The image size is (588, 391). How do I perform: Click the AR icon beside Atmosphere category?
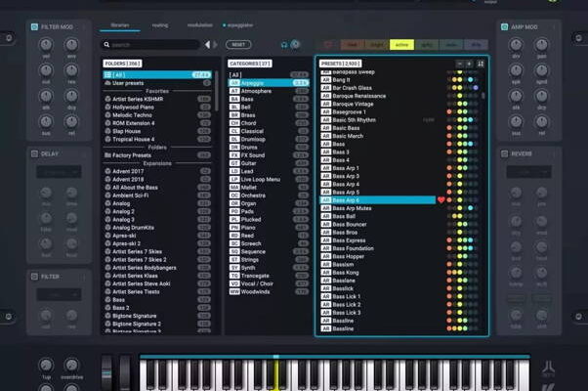(x=234, y=92)
